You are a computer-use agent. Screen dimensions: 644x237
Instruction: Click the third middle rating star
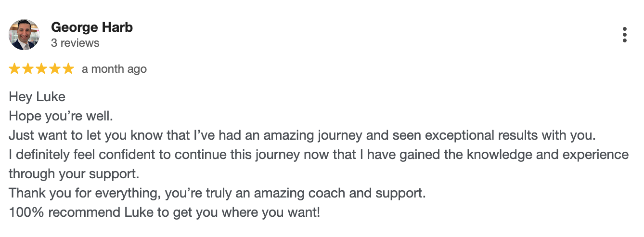coord(41,69)
